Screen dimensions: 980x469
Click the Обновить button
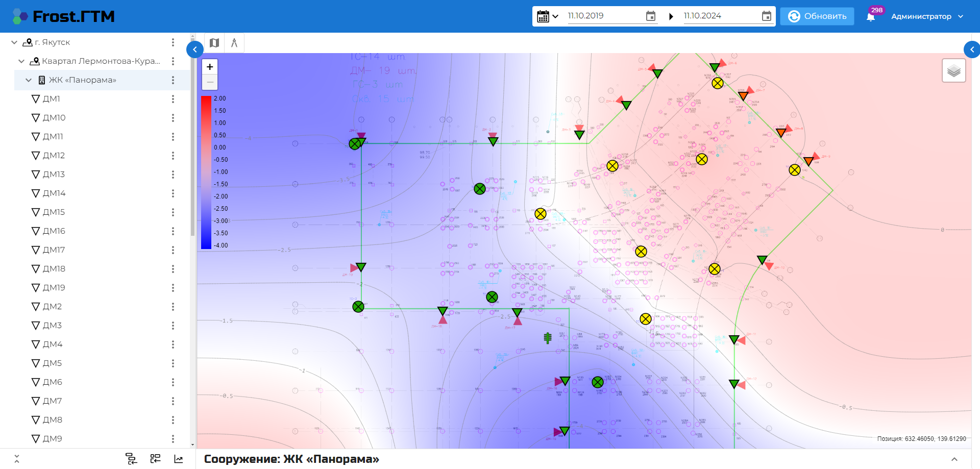tap(817, 16)
